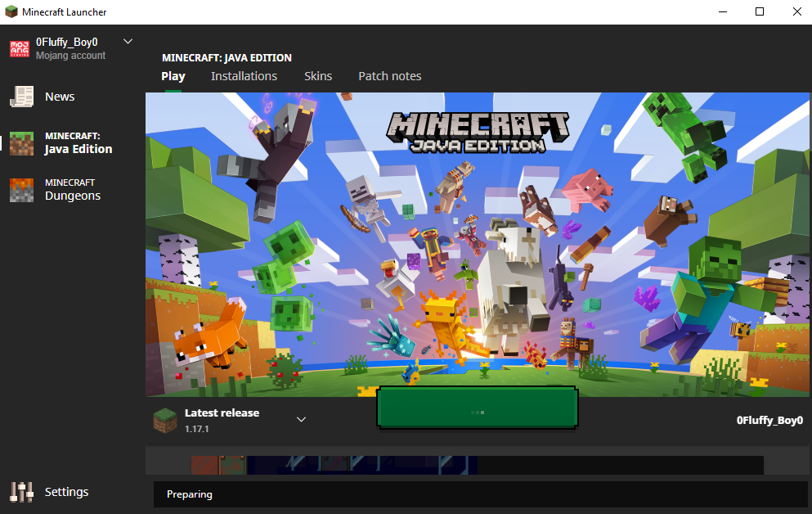Image resolution: width=812 pixels, height=514 pixels.
Task: Open Minecraft Dungeons icon in sidebar
Action: 22,190
